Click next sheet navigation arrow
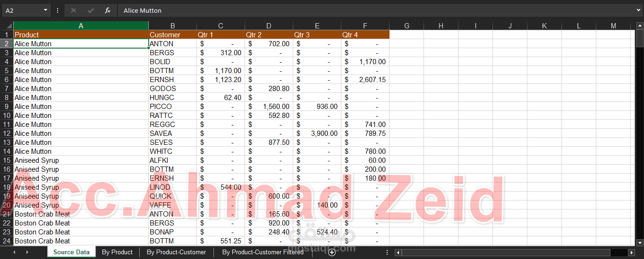 [x=27, y=252]
